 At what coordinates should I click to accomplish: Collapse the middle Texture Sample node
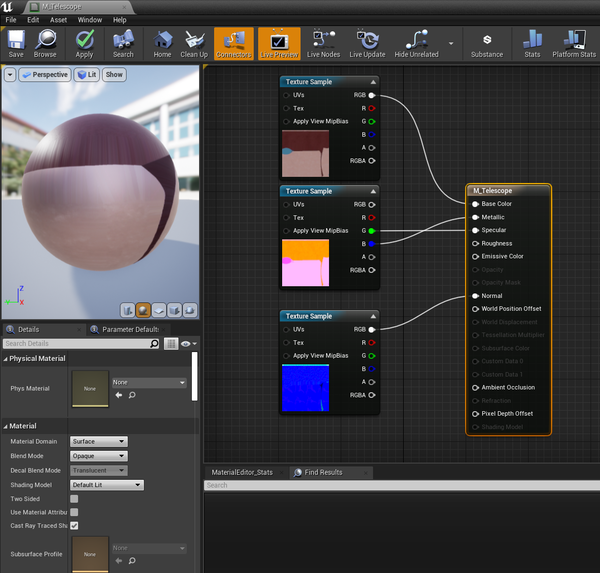tap(373, 191)
